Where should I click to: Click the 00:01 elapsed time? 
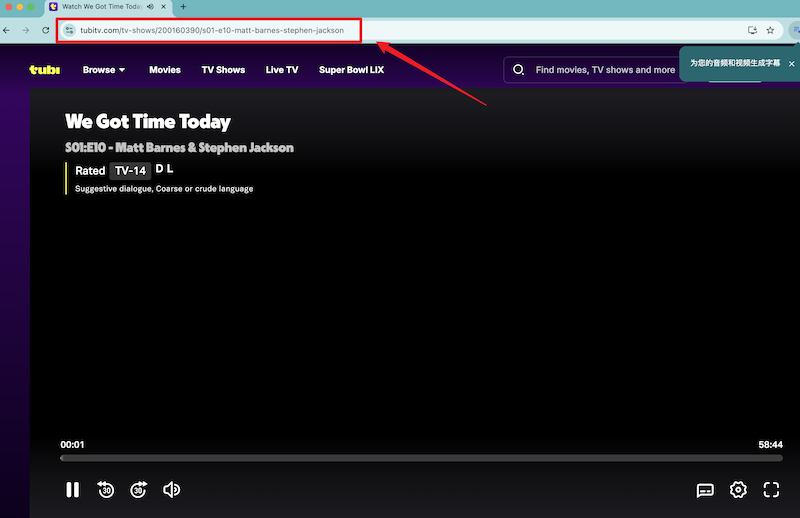coord(72,445)
